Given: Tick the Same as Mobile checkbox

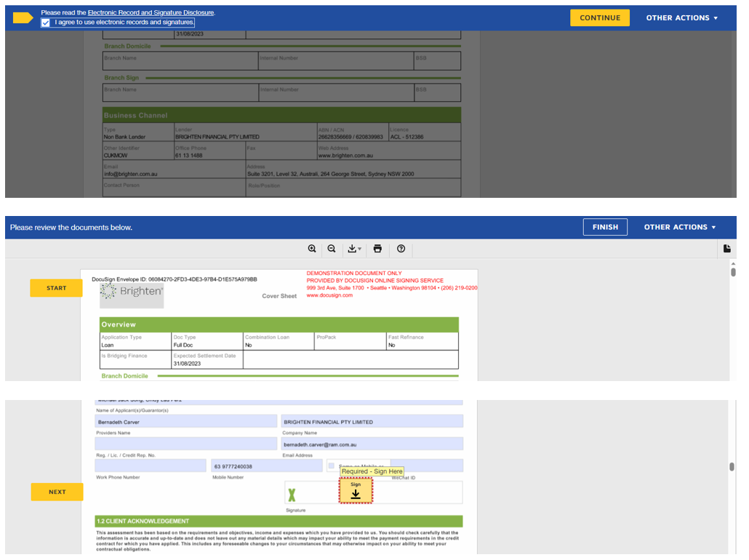Looking at the screenshot, I should pos(332,465).
